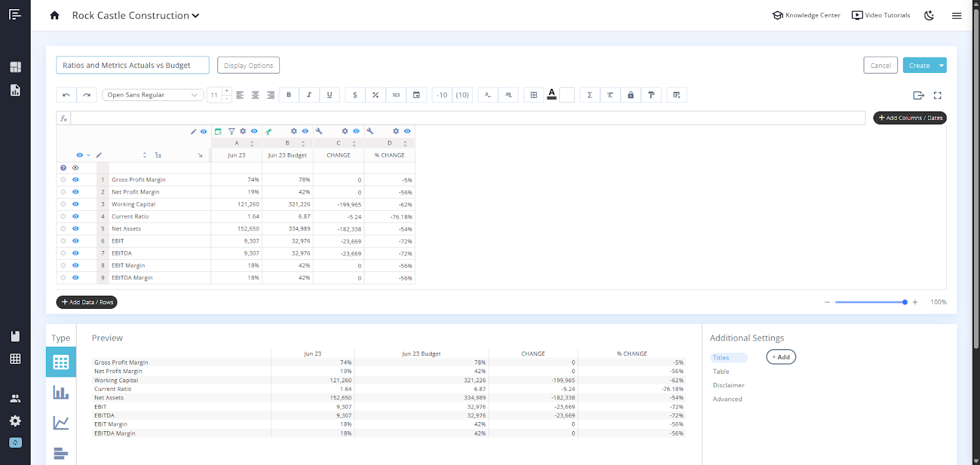The image size is (980, 465).
Task: Hide the Working Capital row
Action: click(75, 204)
